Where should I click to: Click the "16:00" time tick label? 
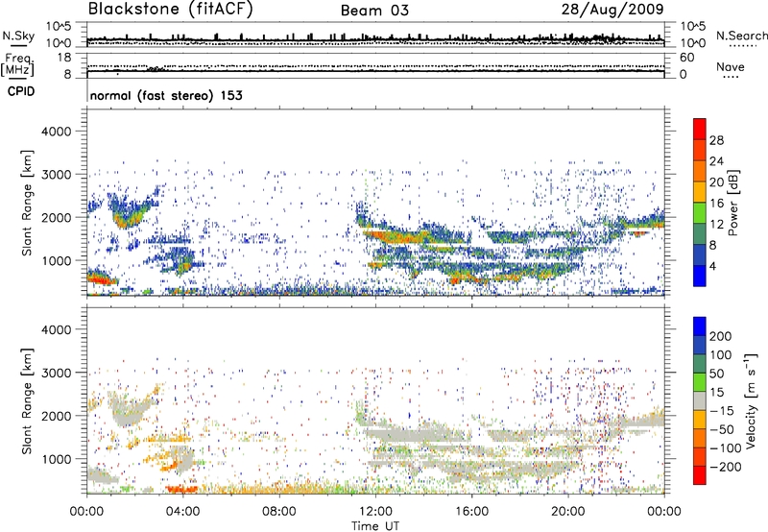tap(471, 512)
